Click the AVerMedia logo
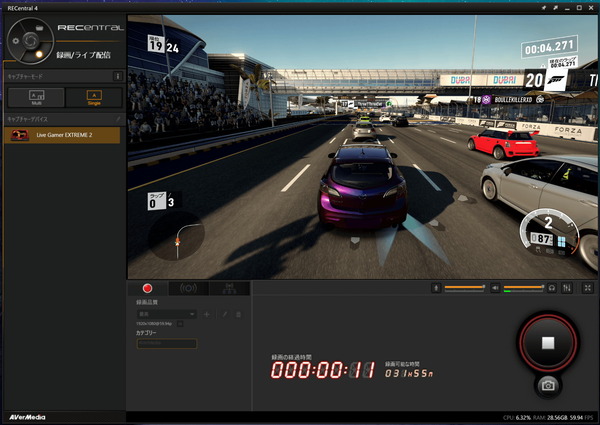The width and height of the screenshot is (600, 425). tap(27, 417)
